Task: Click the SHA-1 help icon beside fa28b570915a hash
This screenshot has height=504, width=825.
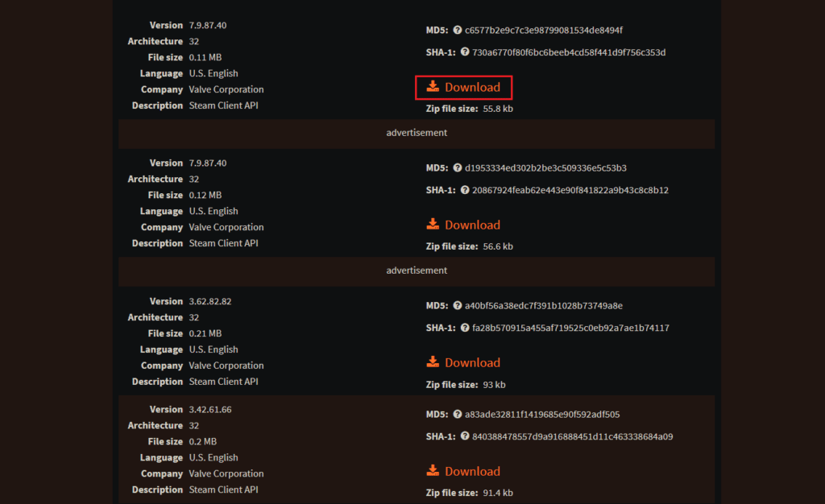Action: click(x=465, y=328)
